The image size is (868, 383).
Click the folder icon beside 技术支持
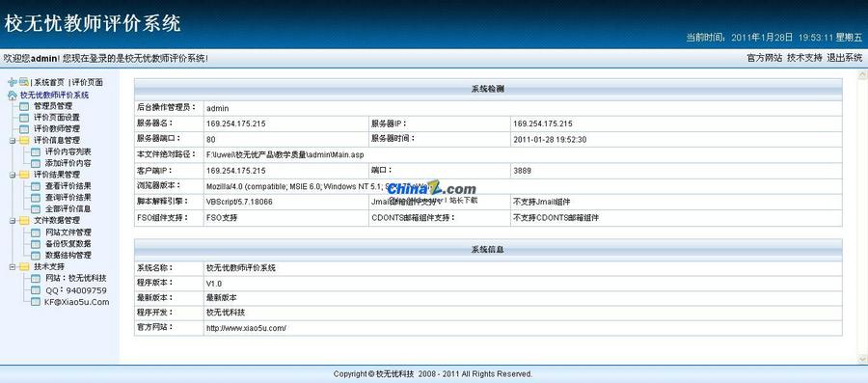pos(24,267)
